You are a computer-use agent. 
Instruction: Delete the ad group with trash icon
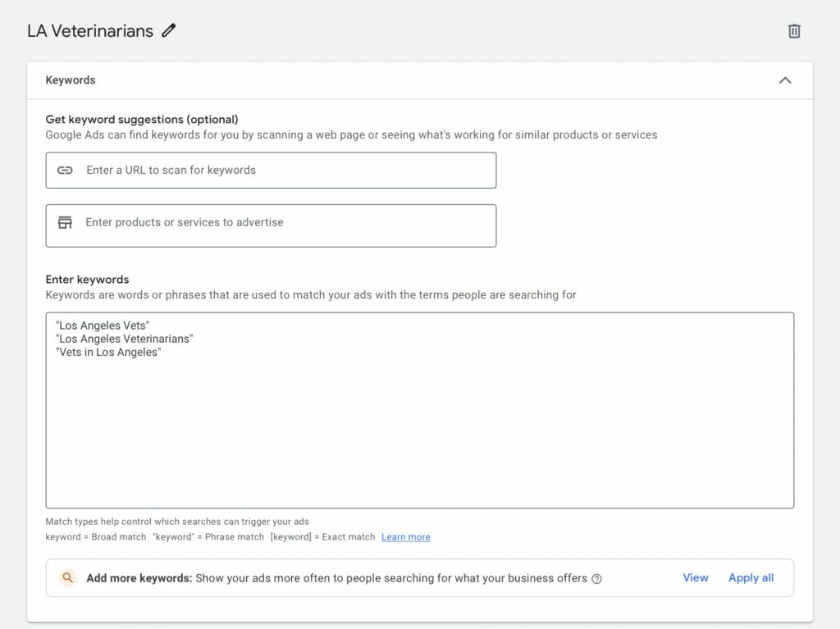(794, 31)
